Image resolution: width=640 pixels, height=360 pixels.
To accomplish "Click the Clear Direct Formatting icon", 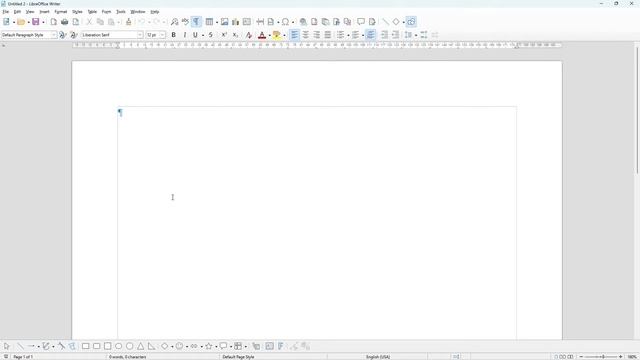I will (249, 35).
